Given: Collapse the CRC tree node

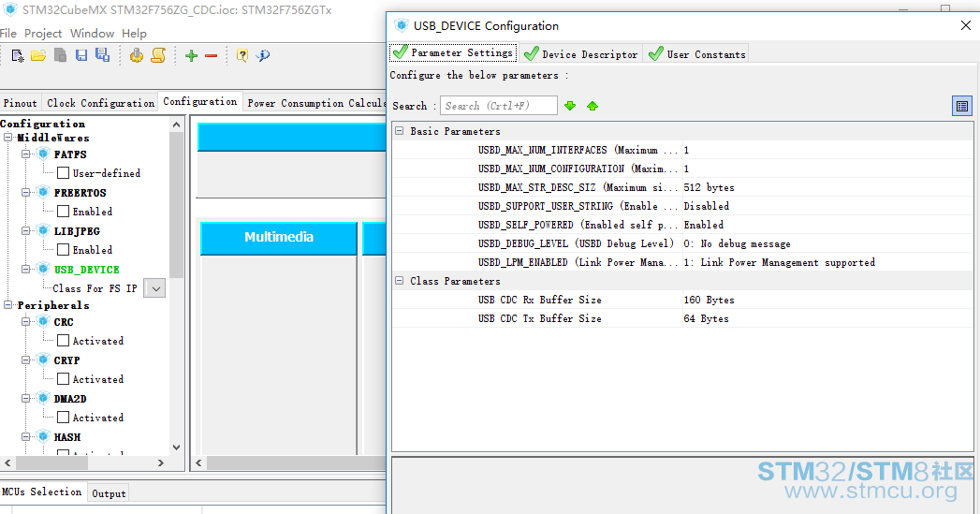Looking at the screenshot, I should pyautogui.click(x=26, y=321).
